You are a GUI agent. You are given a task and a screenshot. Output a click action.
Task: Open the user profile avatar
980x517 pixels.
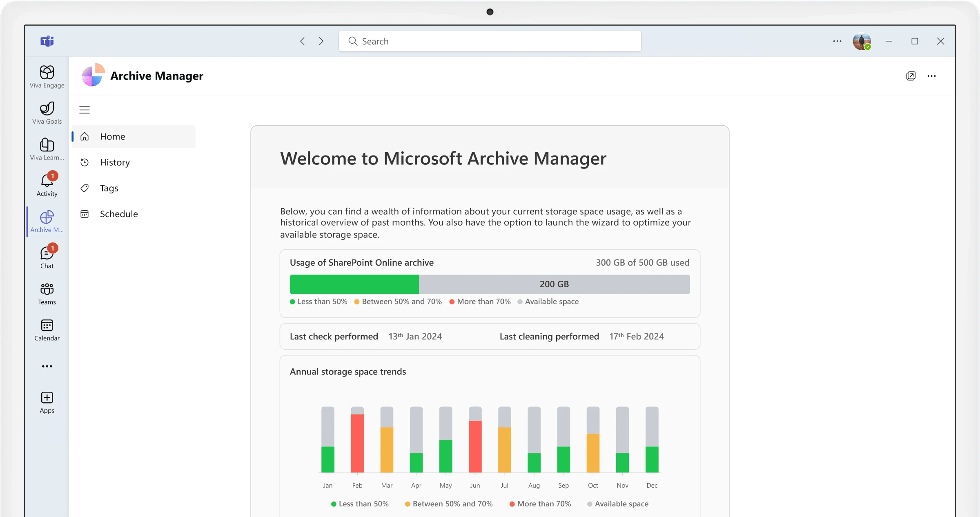862,41
